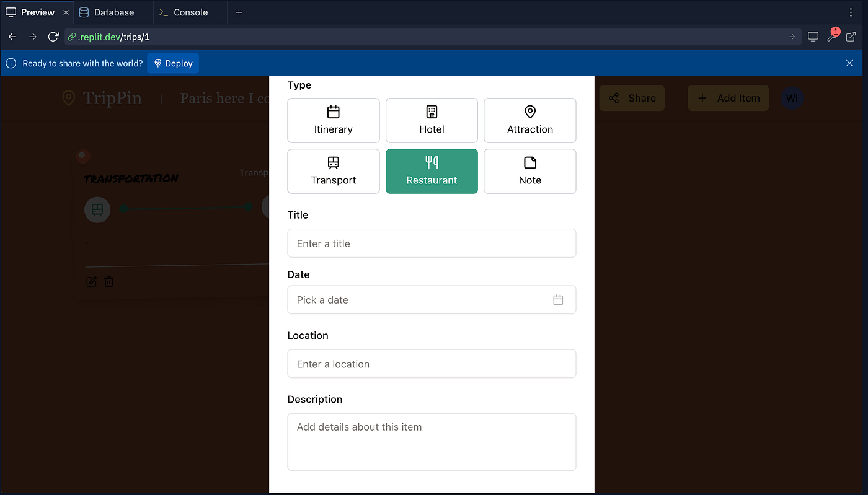Click the calendar icon in Date field
Viewport: 868px width, 495px height.
(x=558, y=300)
